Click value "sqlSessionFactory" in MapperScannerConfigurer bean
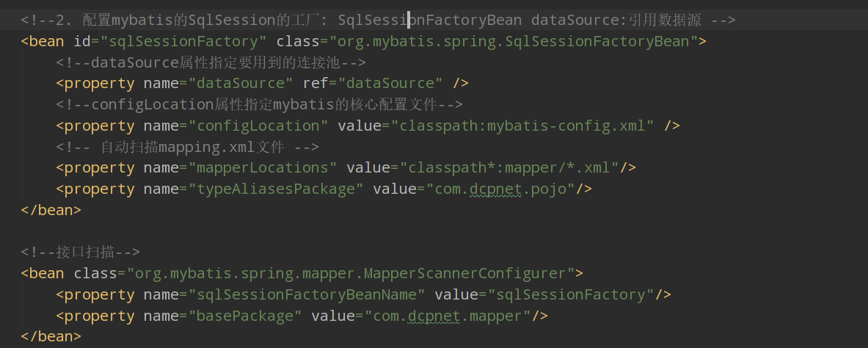This screenshot has width=868, height=348. click(x=572, y=294)
